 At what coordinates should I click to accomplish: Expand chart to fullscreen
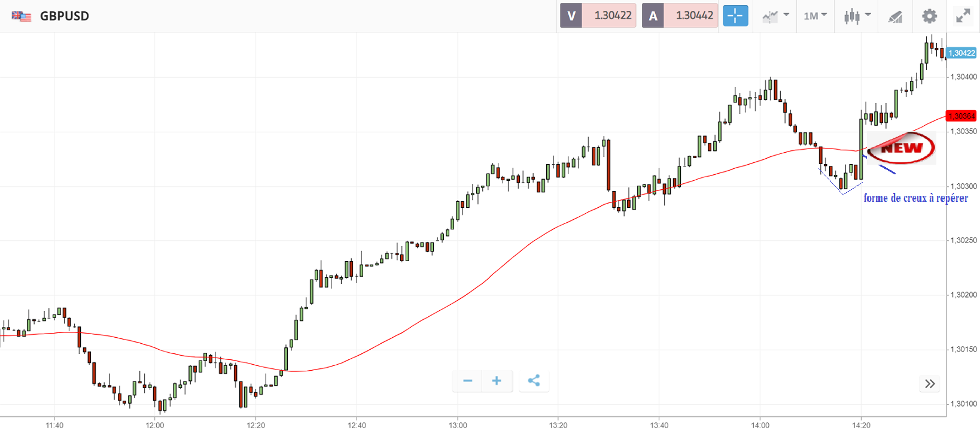[x=963, y=16]
